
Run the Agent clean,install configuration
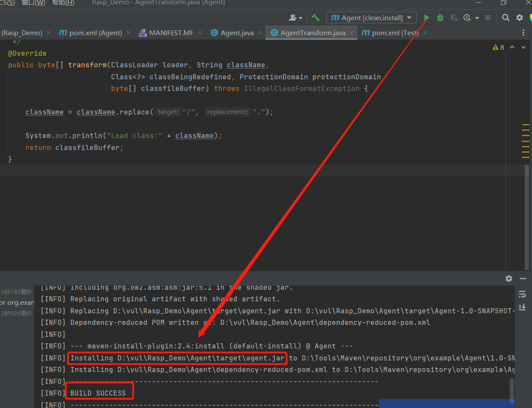(x=427, y=18)
